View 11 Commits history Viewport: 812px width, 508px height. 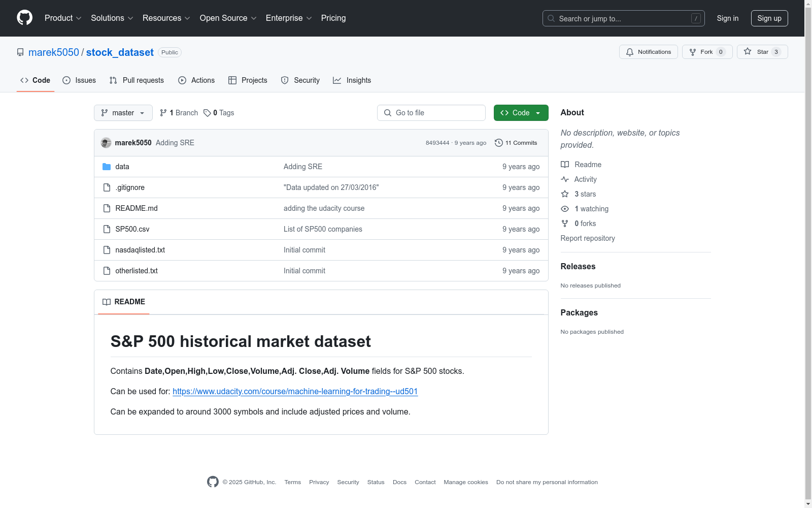point(516,143)
